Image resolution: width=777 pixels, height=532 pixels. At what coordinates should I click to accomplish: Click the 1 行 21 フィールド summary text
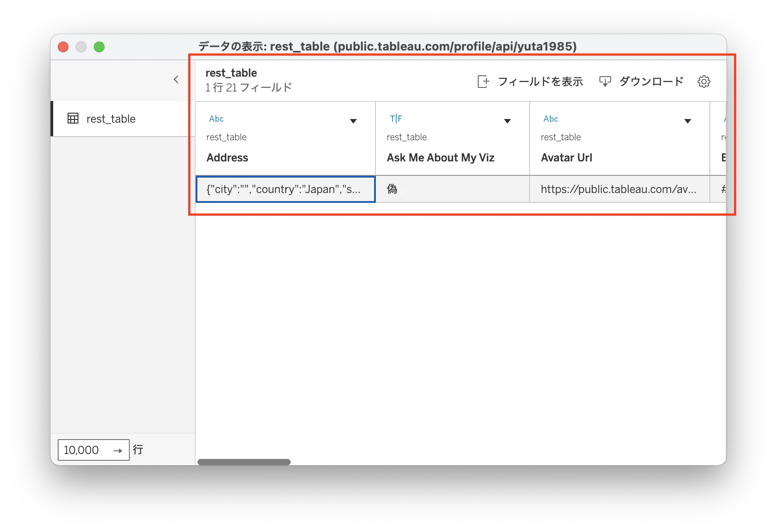pos(249,87)
